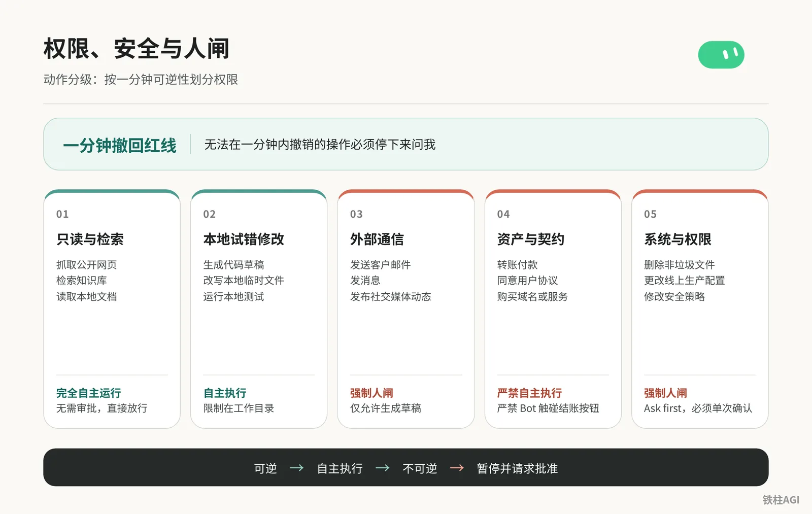812x514 pixels.
Task: Select the line 抓取公开网页
Action: point(87,264)
